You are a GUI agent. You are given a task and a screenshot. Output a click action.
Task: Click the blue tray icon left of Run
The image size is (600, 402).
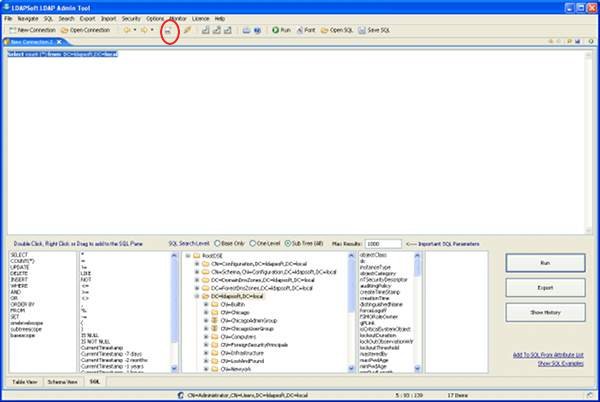(x=246, y=30)
